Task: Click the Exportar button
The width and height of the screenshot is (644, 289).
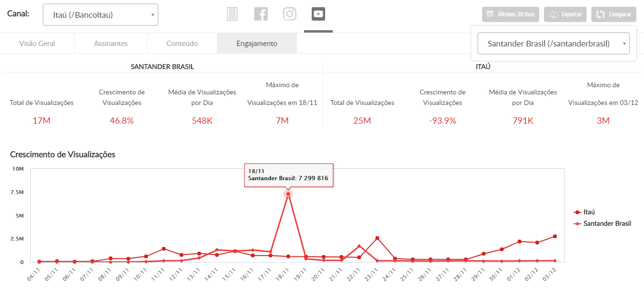Action: pyautogui.click(x=566, y=14)
